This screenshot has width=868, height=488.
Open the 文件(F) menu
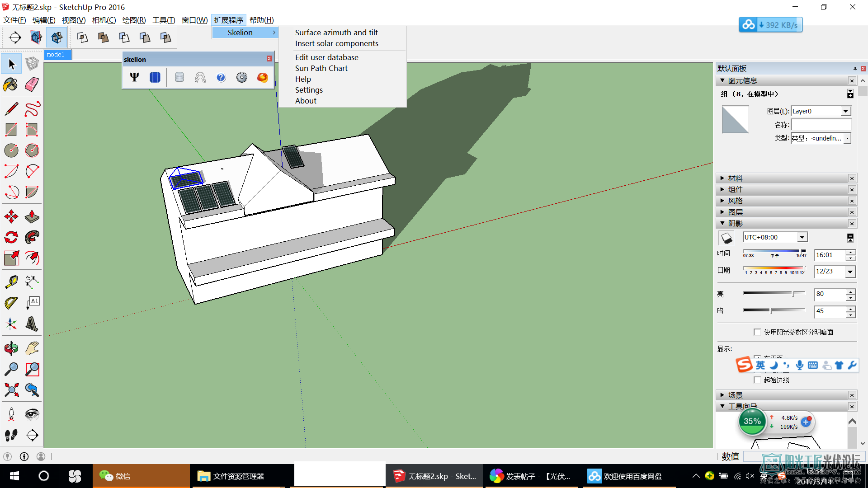click(x=14, y=20)
